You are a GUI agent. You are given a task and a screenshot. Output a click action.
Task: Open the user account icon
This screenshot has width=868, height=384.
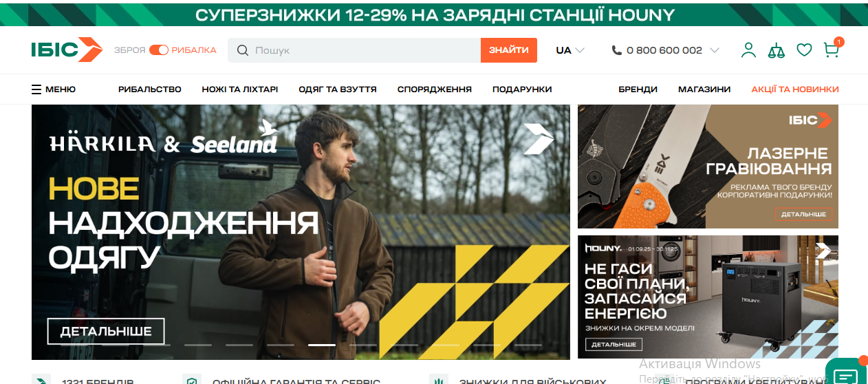[748, 50]
